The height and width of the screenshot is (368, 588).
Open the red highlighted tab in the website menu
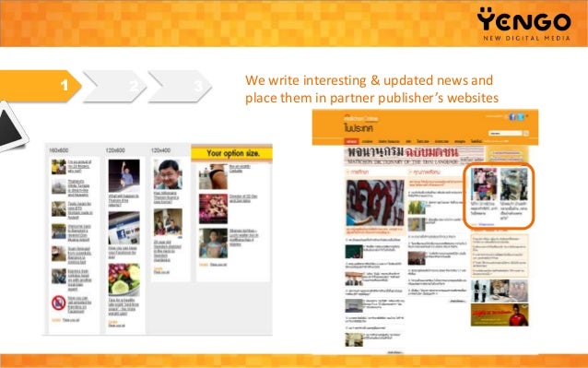point(351,141)
